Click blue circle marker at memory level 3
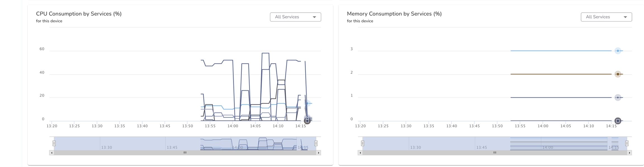 pyautogui.click(x=618, y=51)
